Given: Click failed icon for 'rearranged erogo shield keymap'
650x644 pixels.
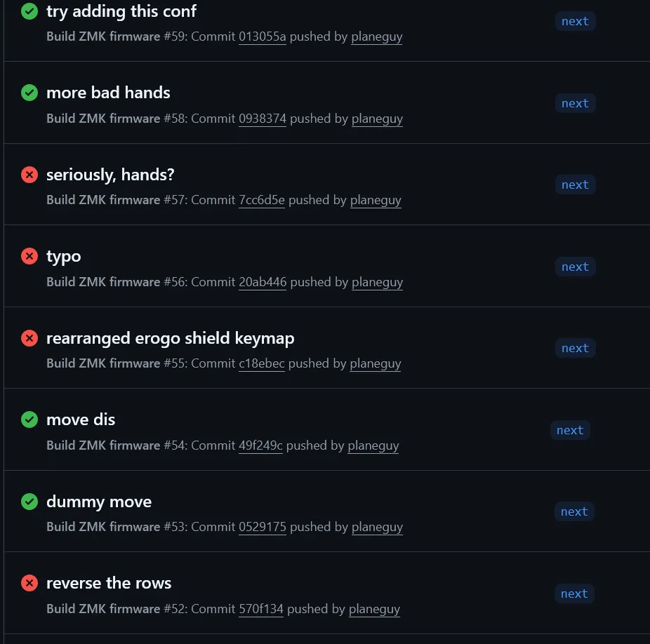Looking at the screenshot, I should pos(29,338).
